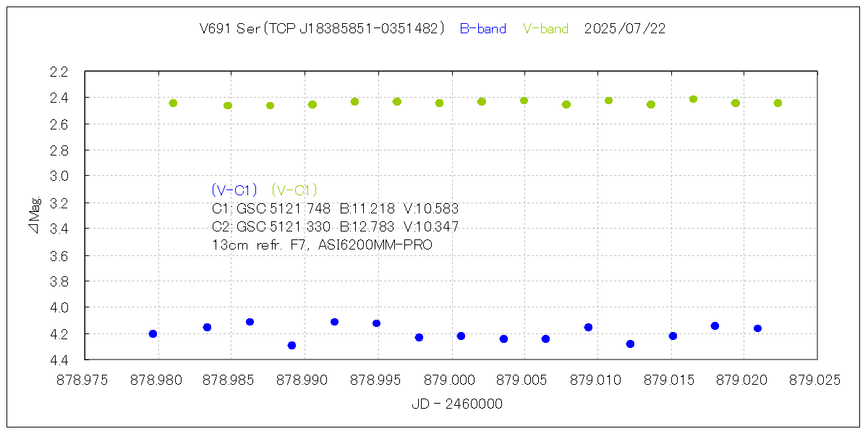The image size is (868, 434).
Task: Click the date "2025/07/22" in the title
Action: [x=624, y=29]
